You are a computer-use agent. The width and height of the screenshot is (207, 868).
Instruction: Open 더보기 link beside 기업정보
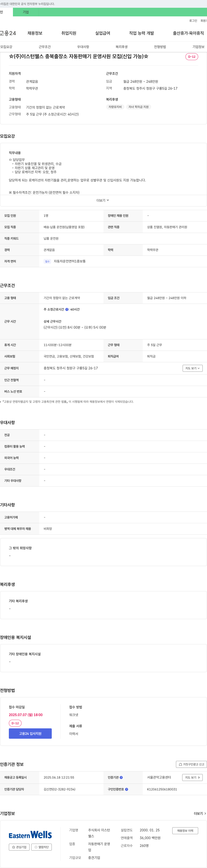(200, 813)
